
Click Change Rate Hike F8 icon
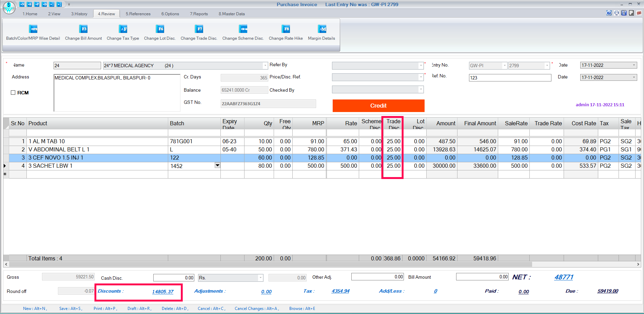286,29
